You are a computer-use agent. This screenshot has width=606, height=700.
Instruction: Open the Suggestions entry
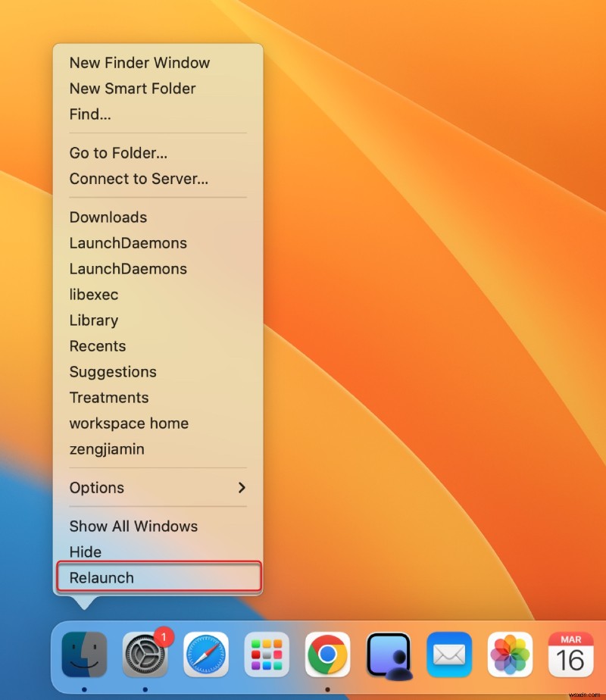[158, 372]
